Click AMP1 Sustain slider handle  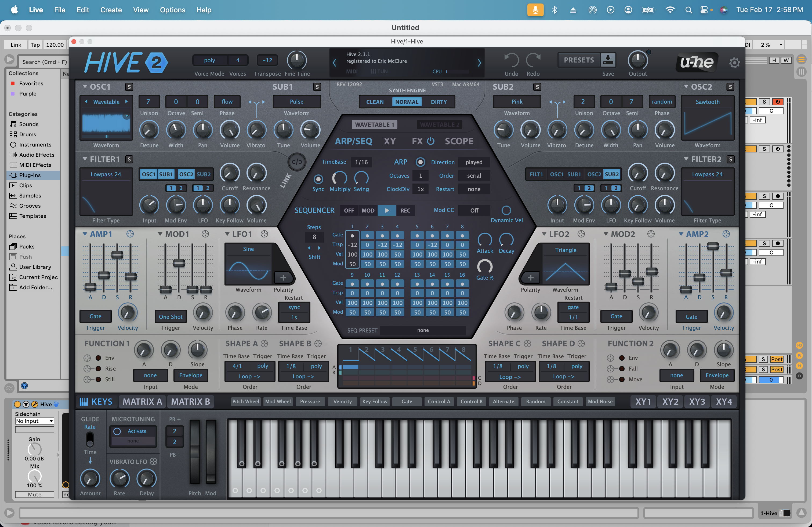(x=117, y=255)
